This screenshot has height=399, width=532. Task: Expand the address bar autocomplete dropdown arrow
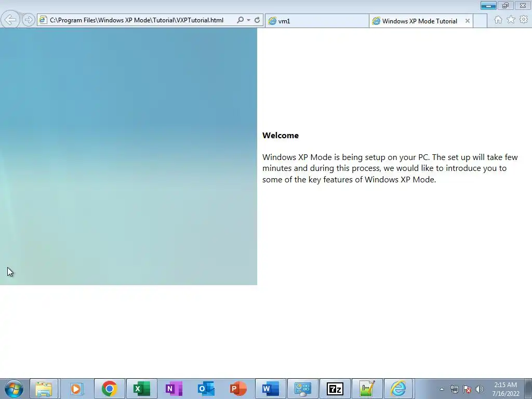pos(249,20)
